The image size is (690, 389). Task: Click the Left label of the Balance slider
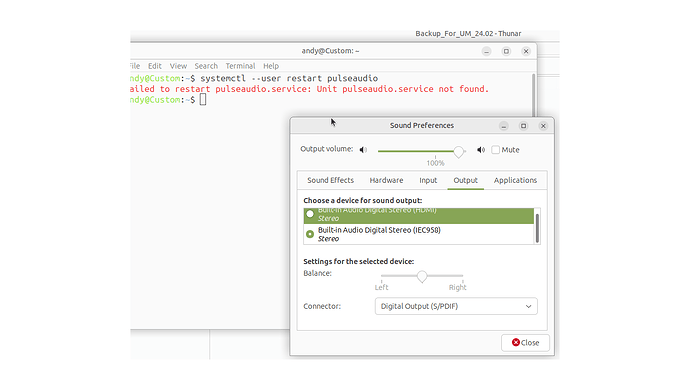(382, 287)
